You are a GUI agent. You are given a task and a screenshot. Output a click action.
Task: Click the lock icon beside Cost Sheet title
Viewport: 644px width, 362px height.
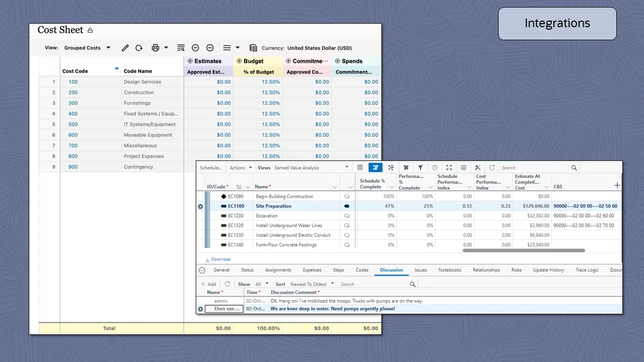tap(90, 30)
